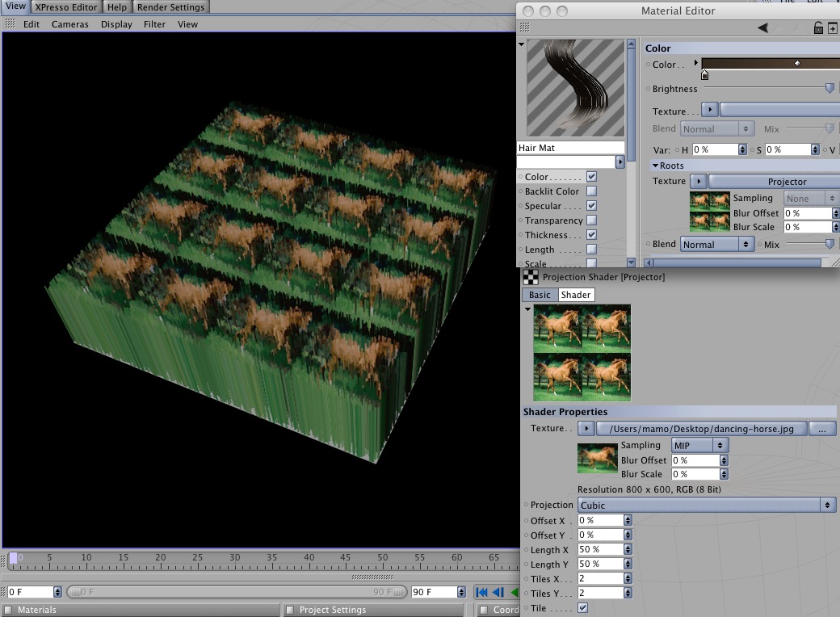Click the Roots texture arrow button
840x617 pixels.
[699, 181]
